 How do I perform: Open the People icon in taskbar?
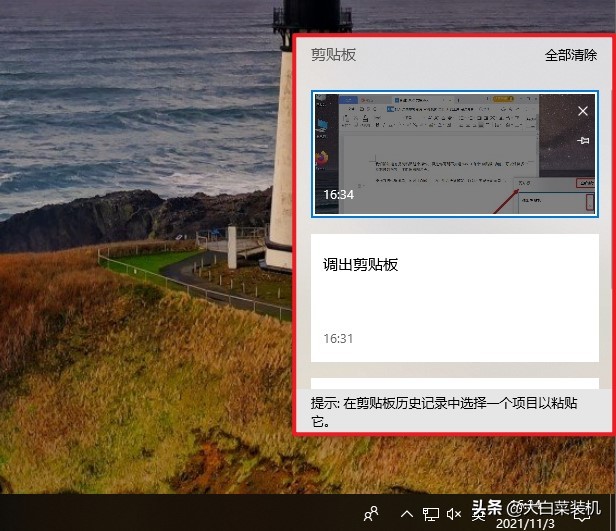[x=371, y=513]
